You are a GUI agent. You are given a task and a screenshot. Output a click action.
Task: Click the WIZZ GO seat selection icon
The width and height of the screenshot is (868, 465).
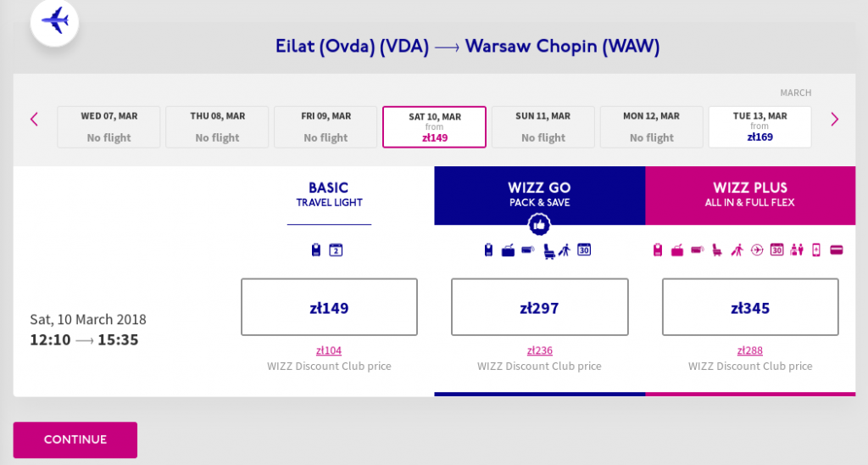(548, 250)
